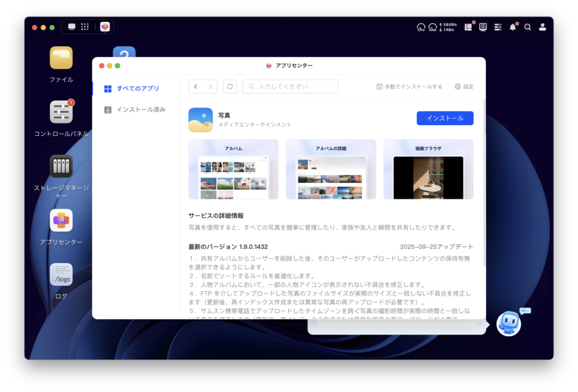Click the CPU usage gauge indicator
Viewport: 578px width, 392px height.
421,27
